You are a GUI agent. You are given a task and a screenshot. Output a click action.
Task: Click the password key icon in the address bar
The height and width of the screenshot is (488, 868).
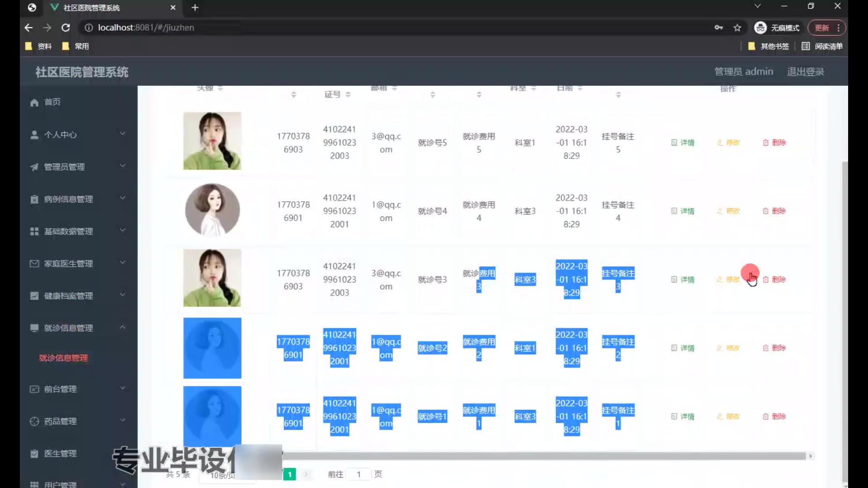pos(718,28)
